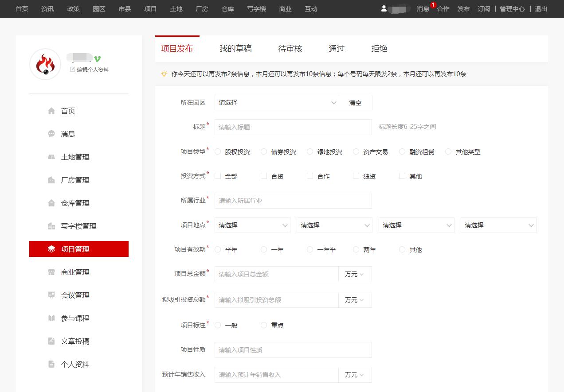Click the circular flame profile avatar
This screenshot has width=564, height=392.
click(x=44, y=64)
